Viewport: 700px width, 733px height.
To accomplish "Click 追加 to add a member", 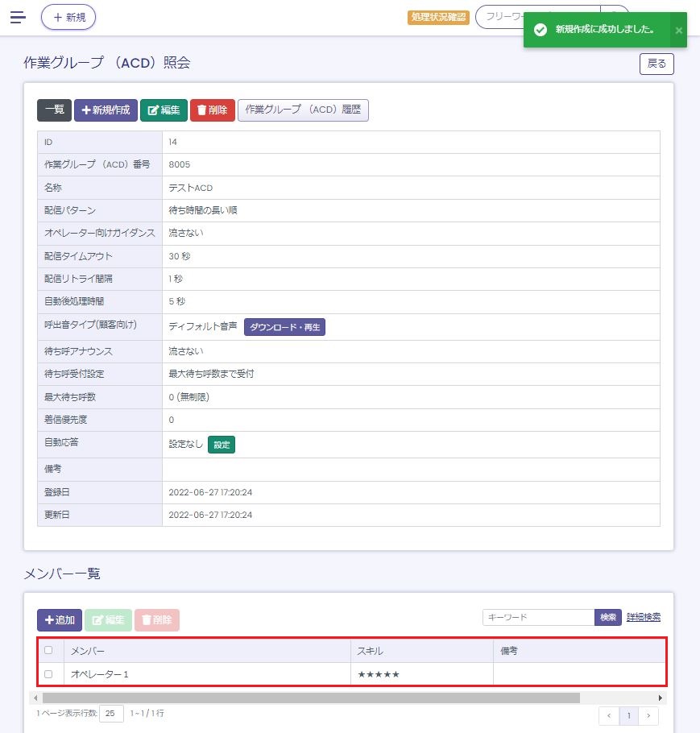I will (x=60, y=620).
